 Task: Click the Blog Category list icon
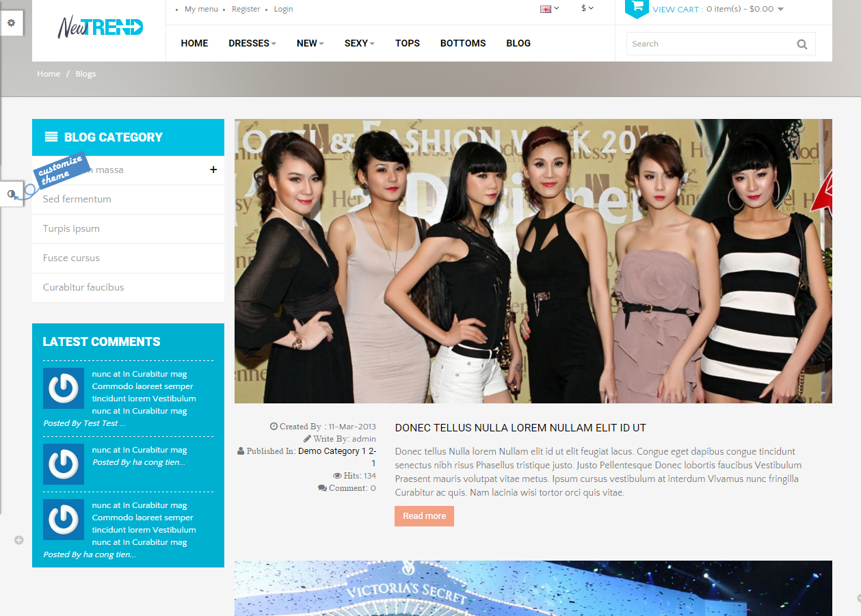(51, 137)
